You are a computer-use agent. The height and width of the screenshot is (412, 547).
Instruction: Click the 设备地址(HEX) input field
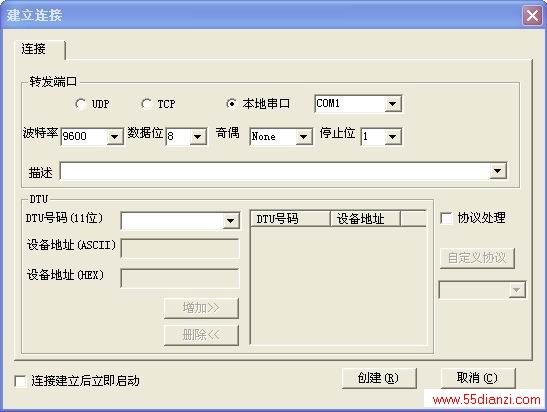coord(180,278)
